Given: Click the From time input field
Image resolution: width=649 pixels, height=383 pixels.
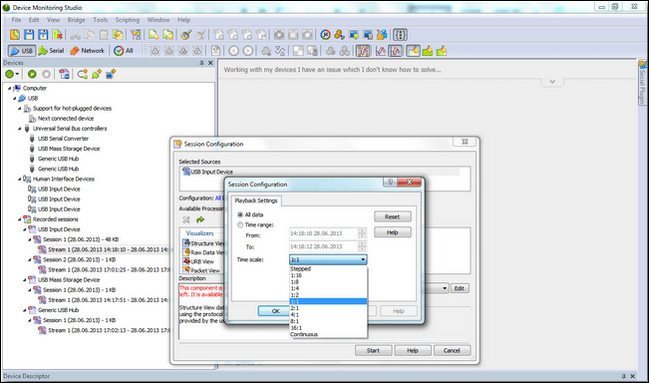Looking at the screenshot, I should point(323,234).
